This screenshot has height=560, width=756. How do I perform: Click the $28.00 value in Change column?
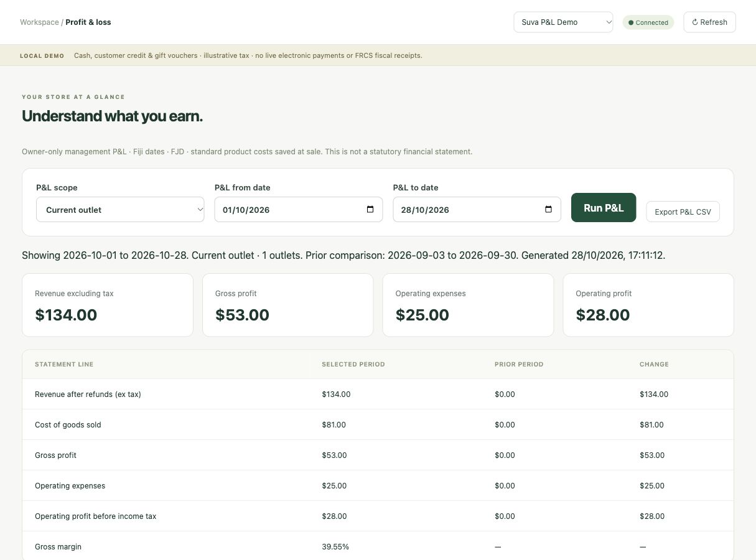652,516
